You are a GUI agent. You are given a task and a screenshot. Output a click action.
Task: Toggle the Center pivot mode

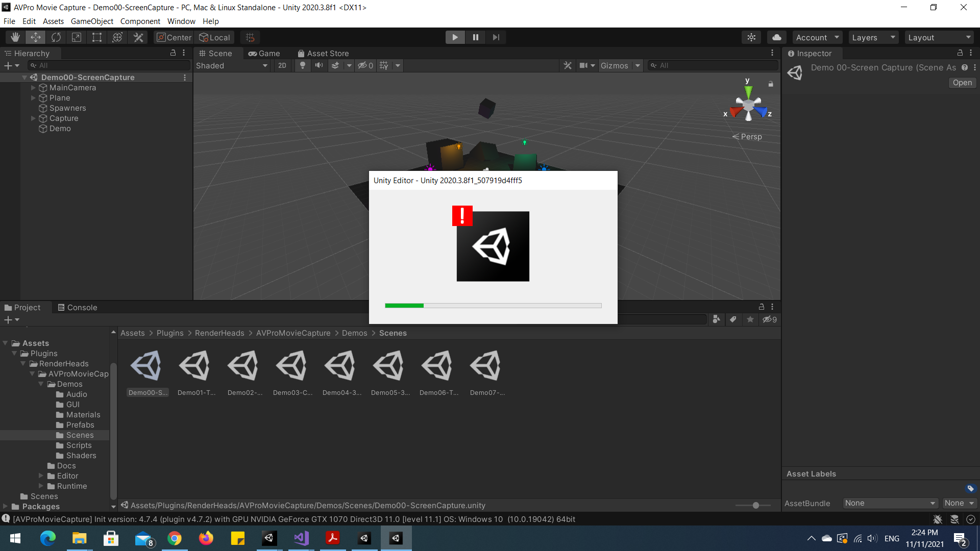173,37
